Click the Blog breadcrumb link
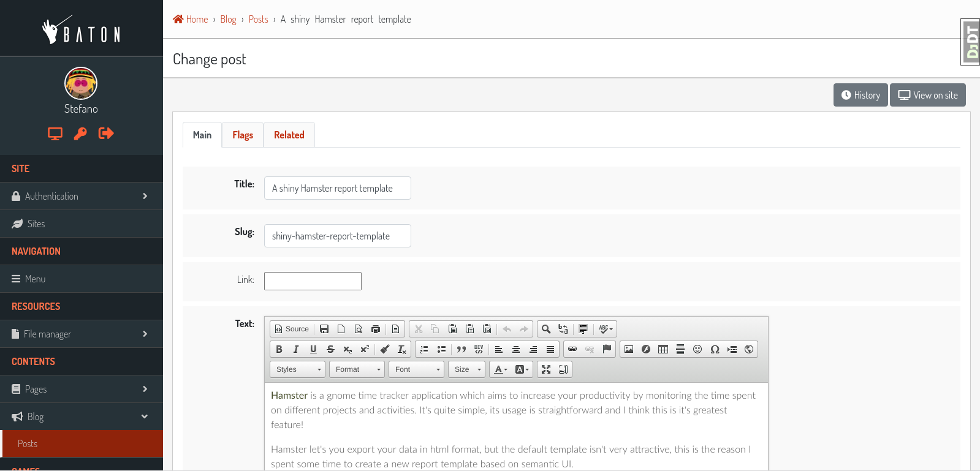This screenshot has width=980, height=471. click(x=228, y=20)
